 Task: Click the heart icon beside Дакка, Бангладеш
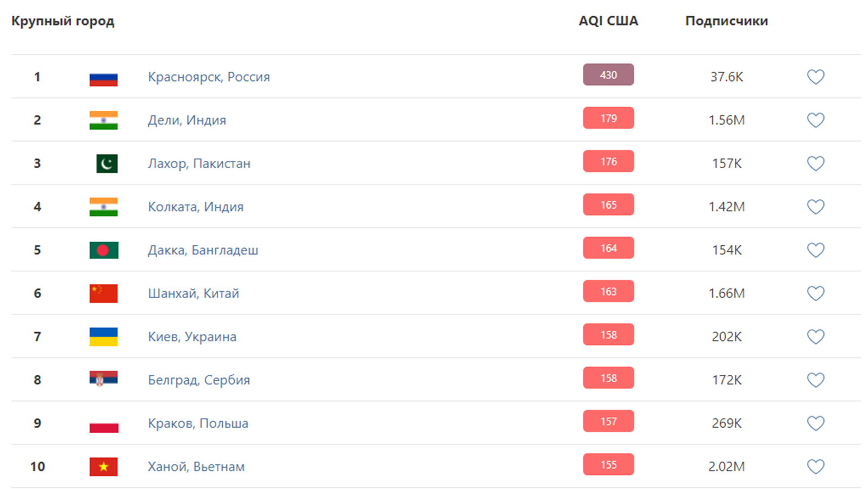[x=815, y=250]
